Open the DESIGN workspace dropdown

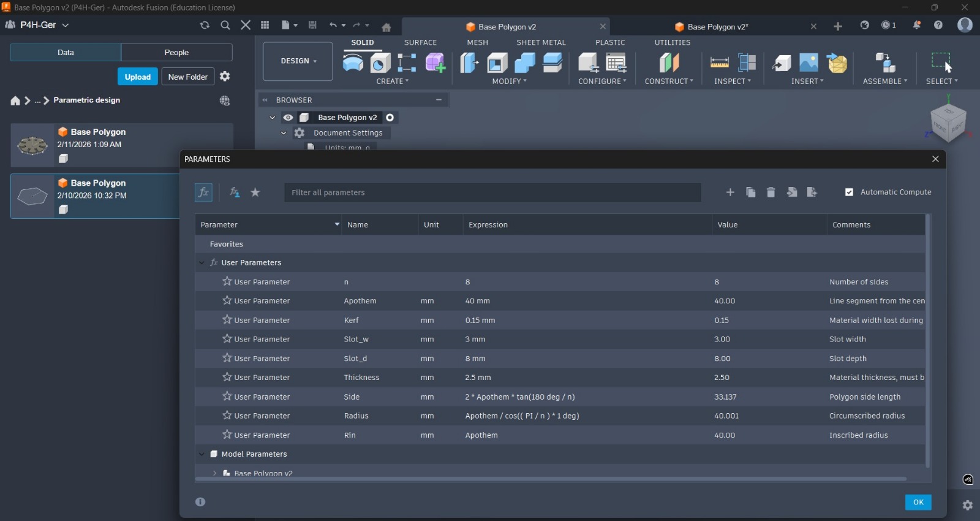pyautogui.click(x=298, y=61)
